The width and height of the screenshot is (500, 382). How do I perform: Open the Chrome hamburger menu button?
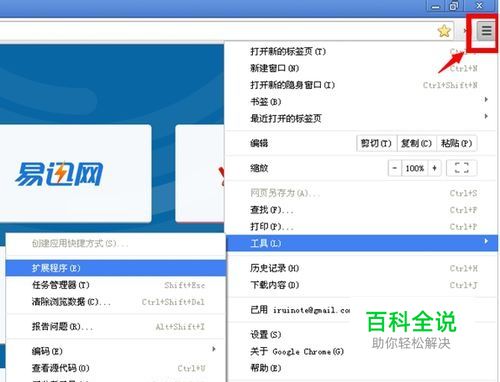(486, 31)
